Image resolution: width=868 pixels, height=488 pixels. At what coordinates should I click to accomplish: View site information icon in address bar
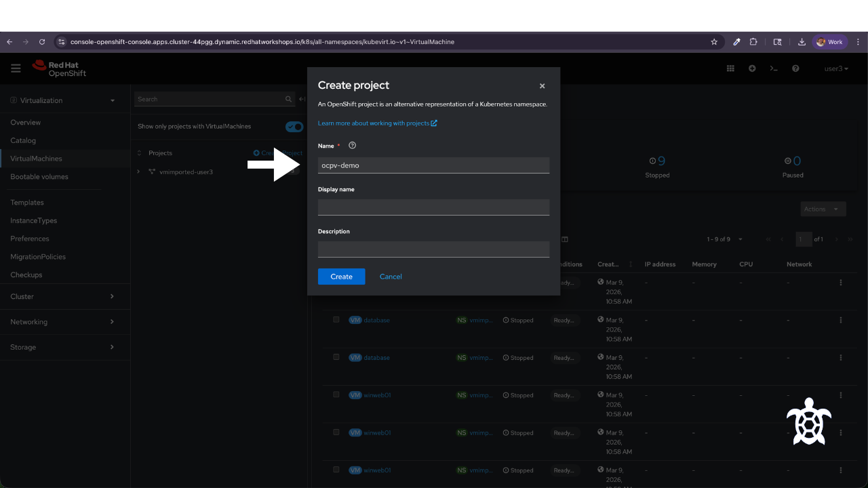[61, 42]
